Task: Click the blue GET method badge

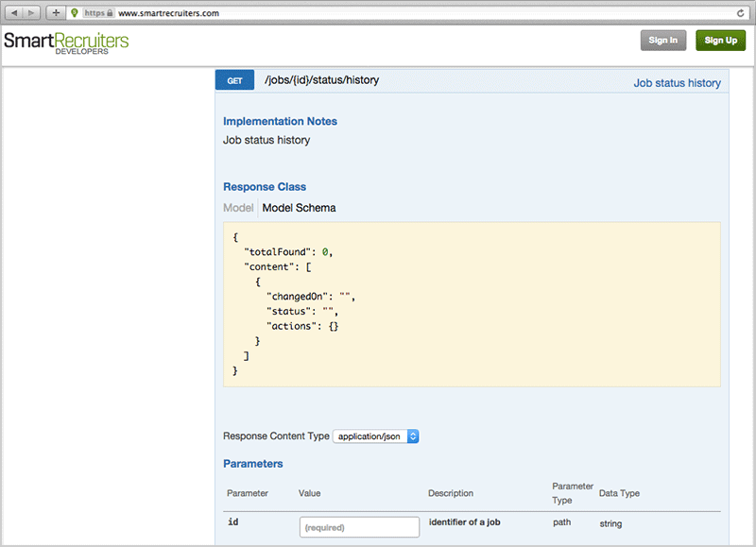Action: (234, 81)
